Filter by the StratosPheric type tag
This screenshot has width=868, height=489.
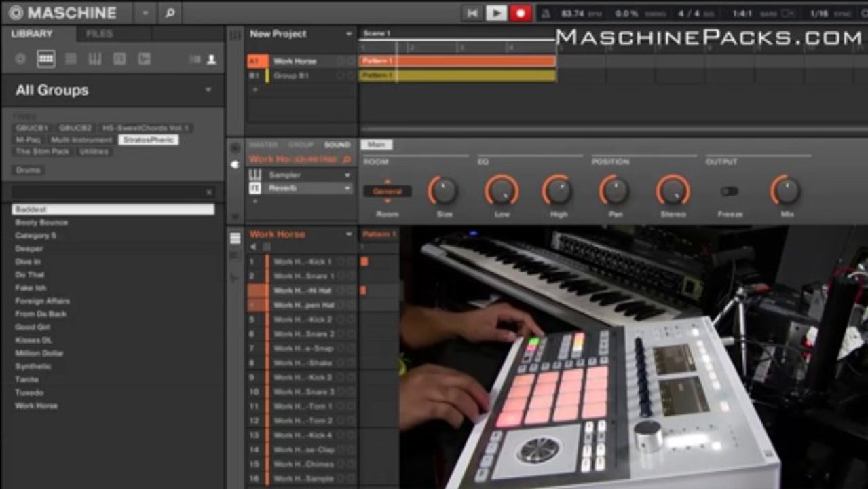point(148,140)
